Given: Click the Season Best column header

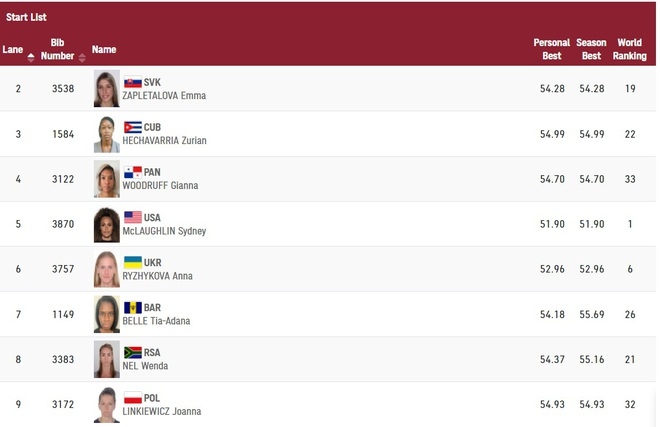Looking at the screenshot, I should (591, 49).
